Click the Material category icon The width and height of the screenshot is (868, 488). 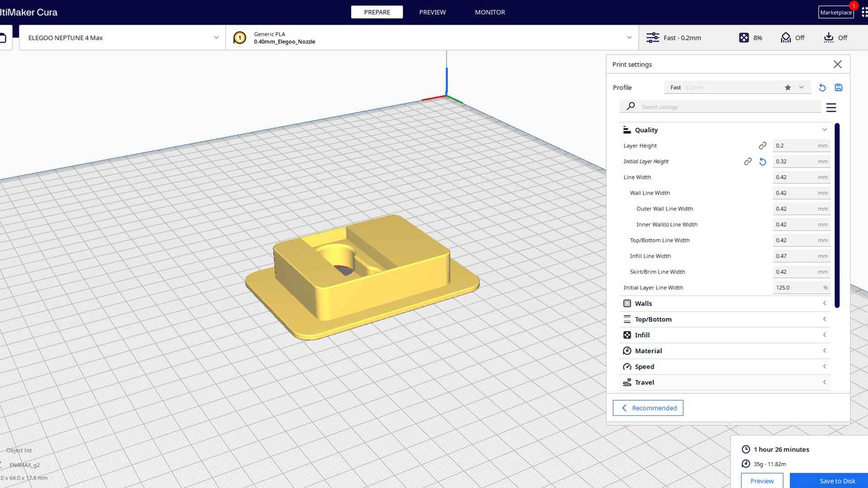(x=627, y=351)
